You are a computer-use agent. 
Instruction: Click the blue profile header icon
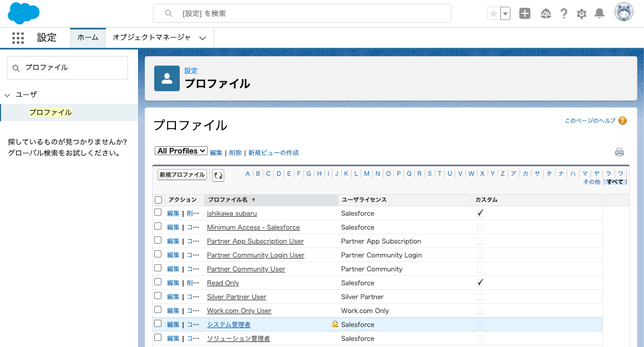(167, 78)
